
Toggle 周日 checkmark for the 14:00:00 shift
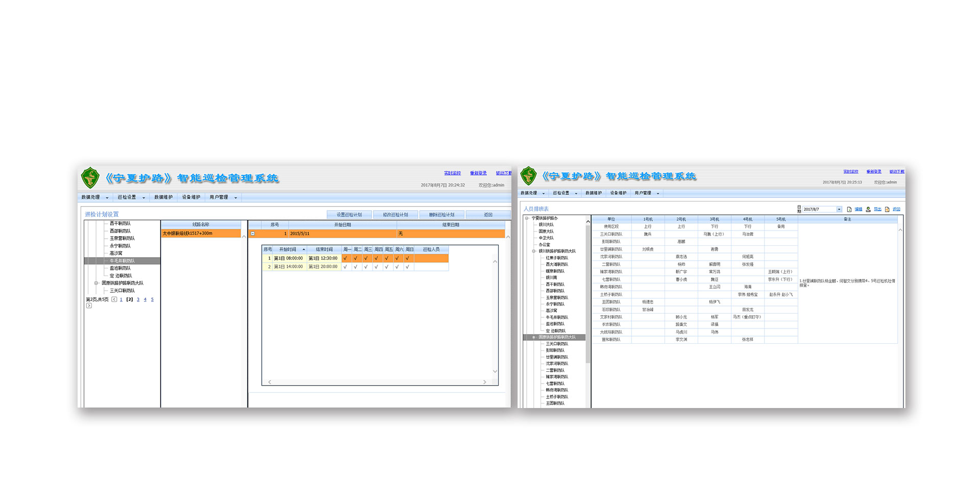point(407,267)
